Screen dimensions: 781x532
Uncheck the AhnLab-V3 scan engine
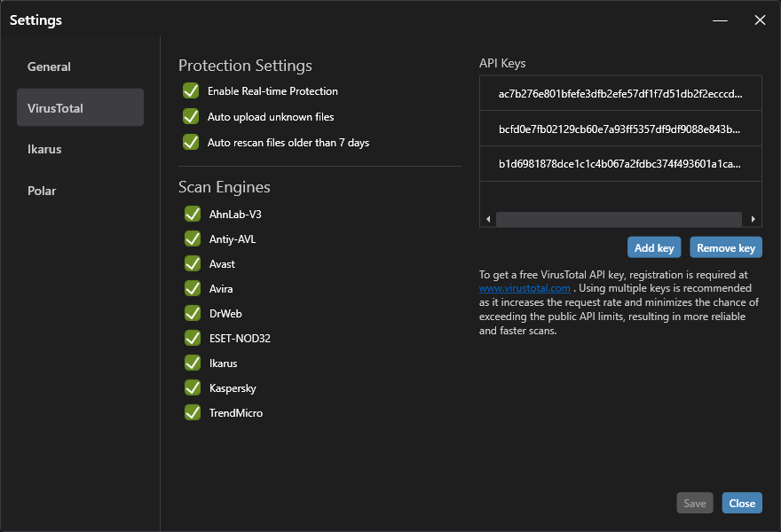(x=192, y=214)
